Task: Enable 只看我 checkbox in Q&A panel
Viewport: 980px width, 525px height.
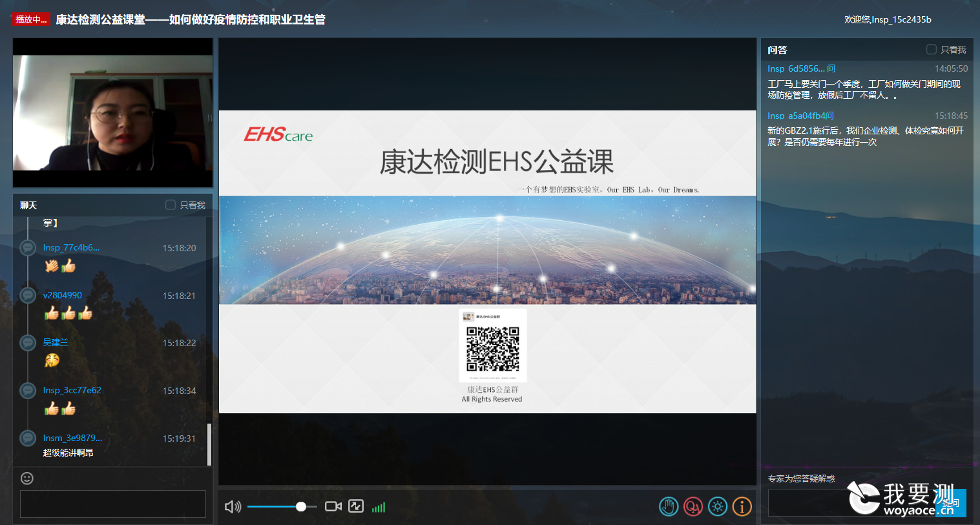Action: [x=932, y=49]
